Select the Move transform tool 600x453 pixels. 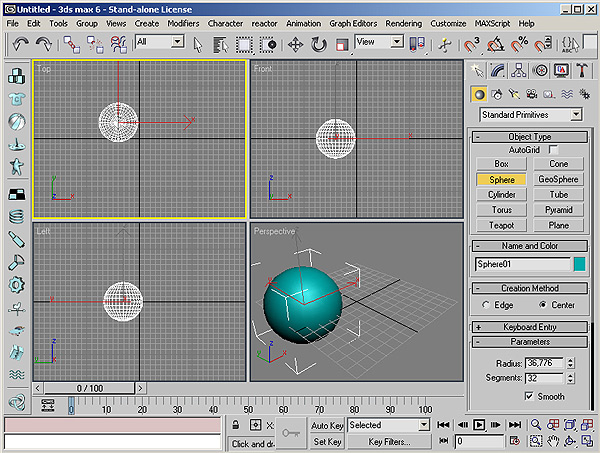296,44
